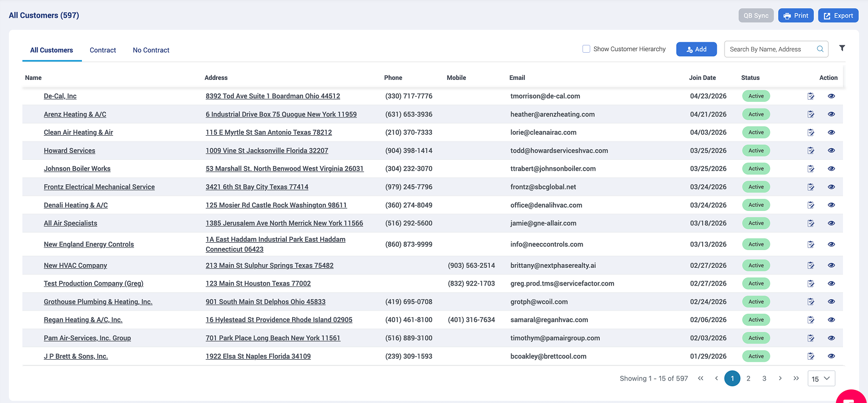Go to the next page arrow
The height and width of the screenshot is (403, 868).
pos(780,378)
